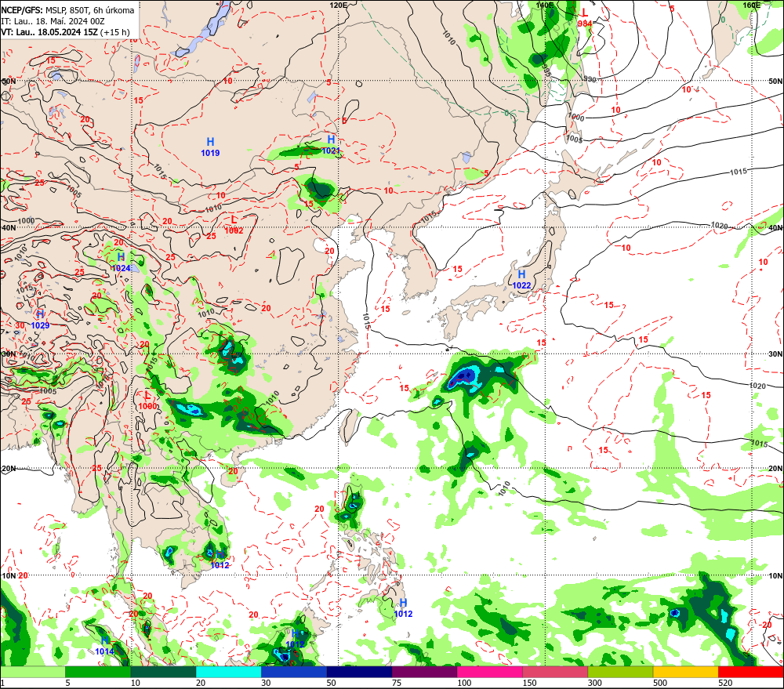The width and height of the screenshot is (784, 689).
Task: Click the legend value label 75
Action: (397, 683)
